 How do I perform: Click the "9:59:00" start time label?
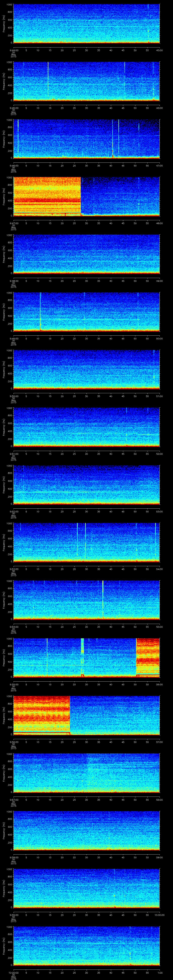pyautogui.click(x=14, y=915)
